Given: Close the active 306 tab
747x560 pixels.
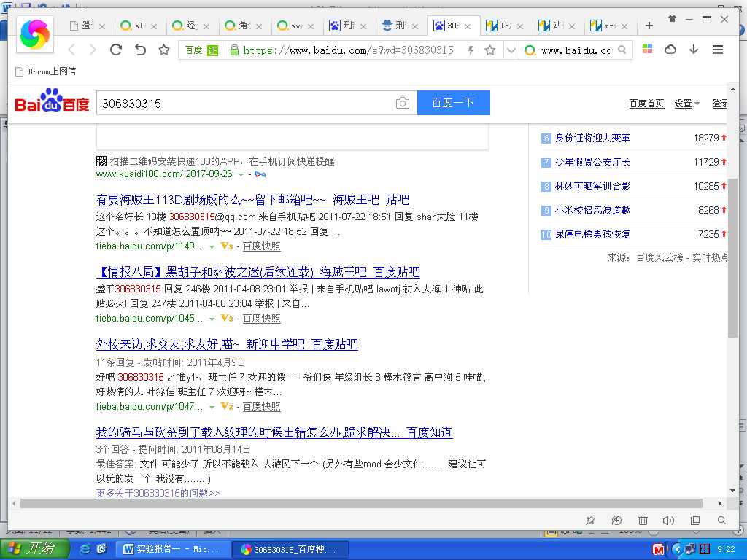Looking at the screenshot, I should tap(468, 26).
